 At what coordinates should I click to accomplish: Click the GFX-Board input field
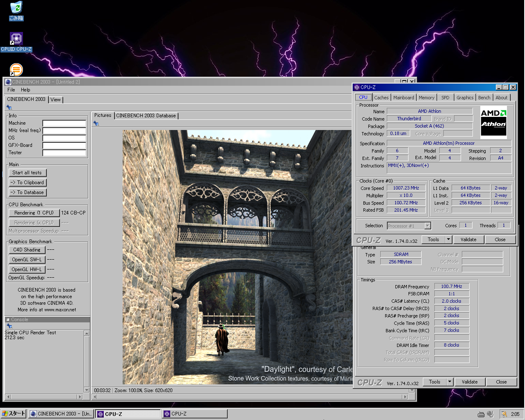tap(64, 145)
